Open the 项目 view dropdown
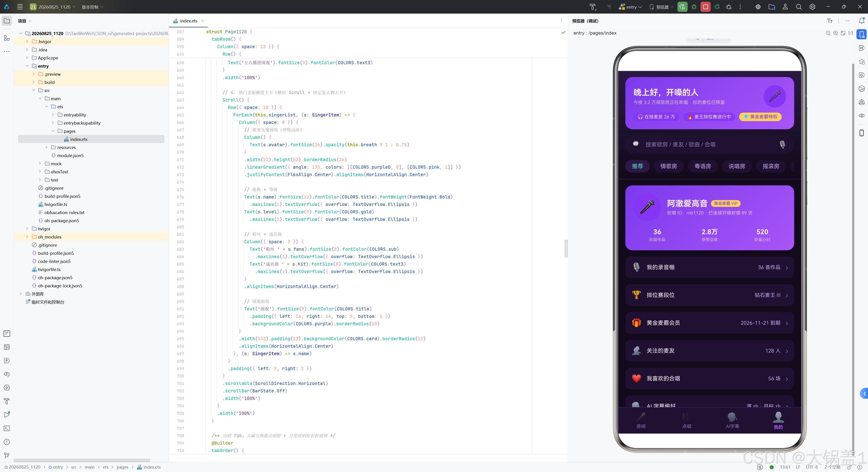 [x=25, y=21]
